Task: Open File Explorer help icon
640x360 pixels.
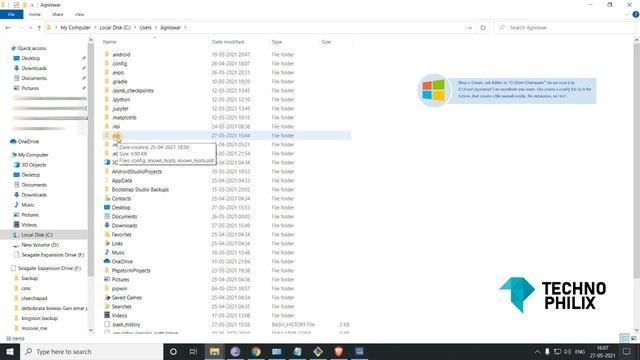Action: pyautogui.click(x=636, y=14)
